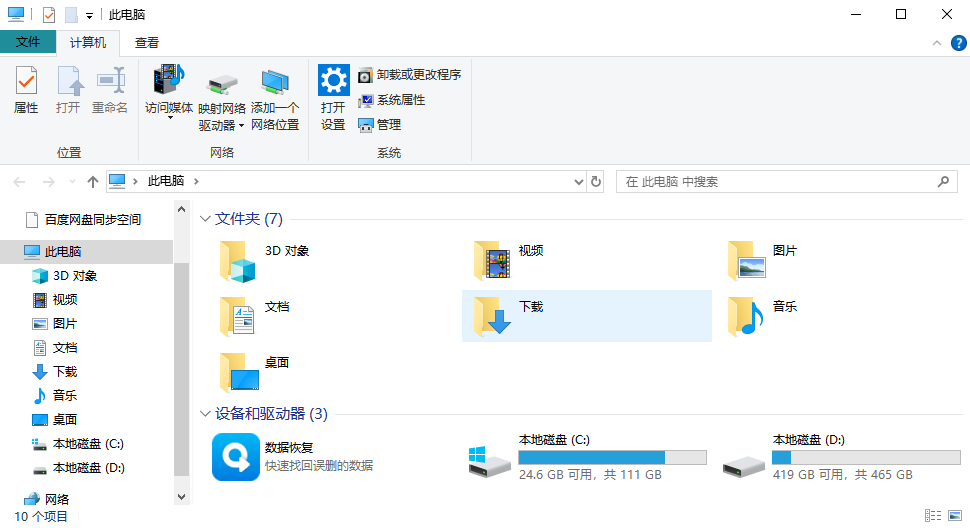The image size is (970, 528).
Task: Click the C: drive usage bar
Action: point(612,458)
